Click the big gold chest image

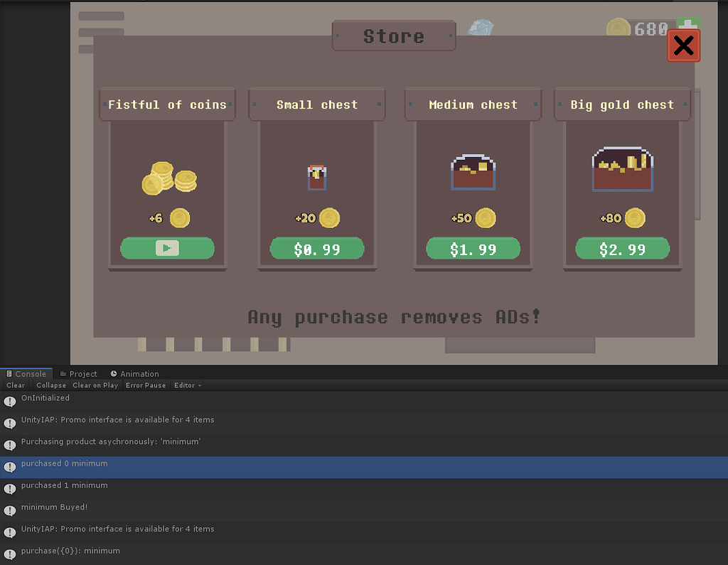point(622,169)
